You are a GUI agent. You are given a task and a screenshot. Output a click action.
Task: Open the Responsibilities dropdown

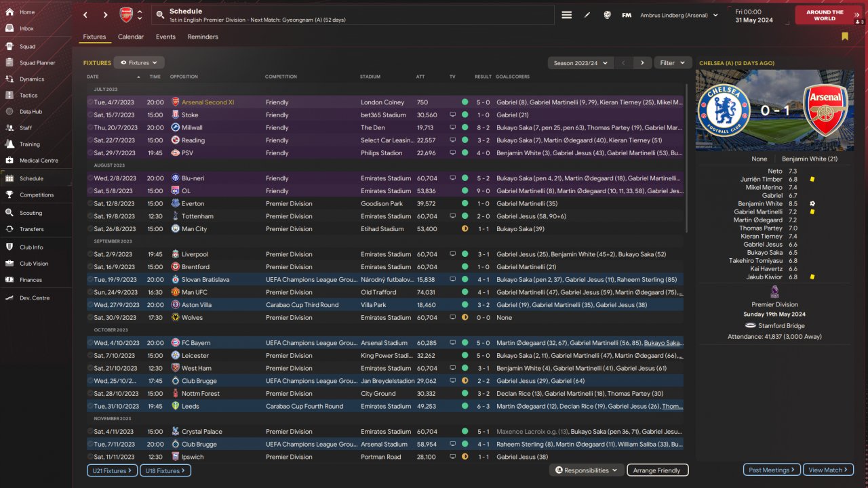[587, 470]
